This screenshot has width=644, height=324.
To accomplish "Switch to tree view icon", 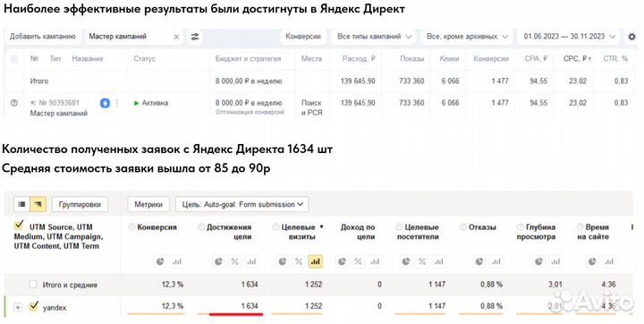I will click(x=38, y=204).
